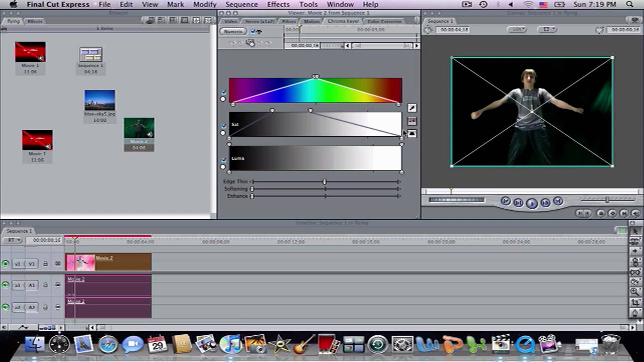Toggle Chroma Keyer filter enable checkbox
644x362 pixels.
(253, 31)
